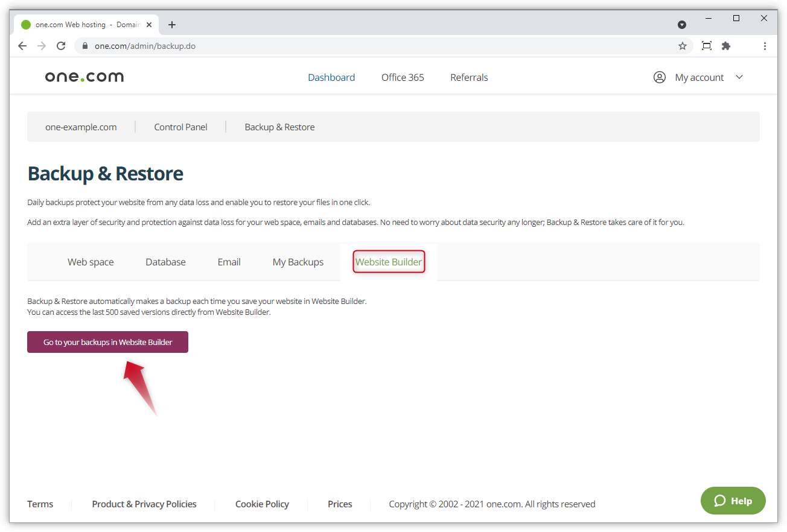
Task: Click the one.com logo
Action: [x=84, y=76]
